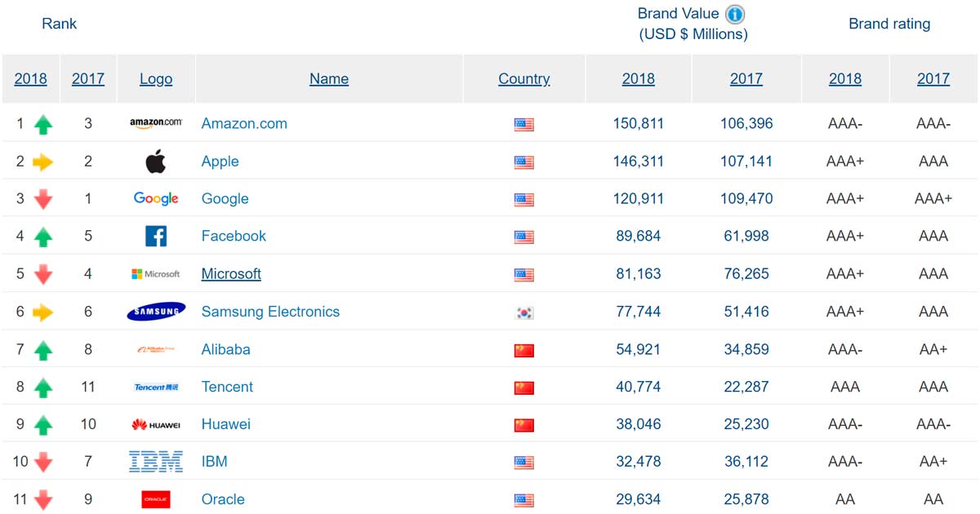Open the Tencent brand link
The height and width of the screenshot is (514, 980).
pos(227,387)
